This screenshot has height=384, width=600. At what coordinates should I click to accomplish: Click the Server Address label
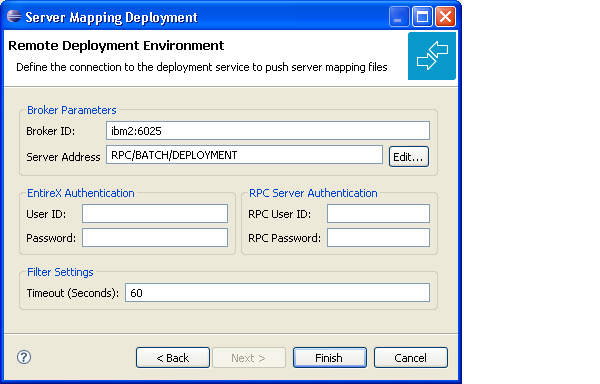pos(63,157)
